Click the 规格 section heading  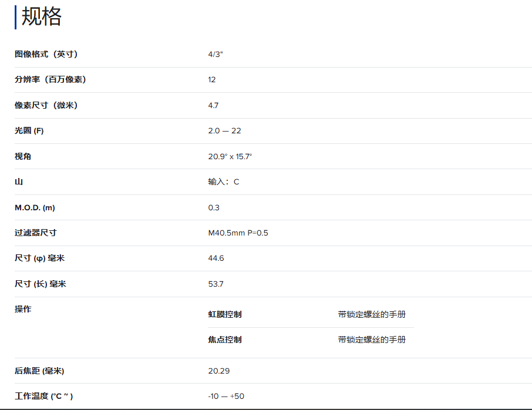click(41, 16)
